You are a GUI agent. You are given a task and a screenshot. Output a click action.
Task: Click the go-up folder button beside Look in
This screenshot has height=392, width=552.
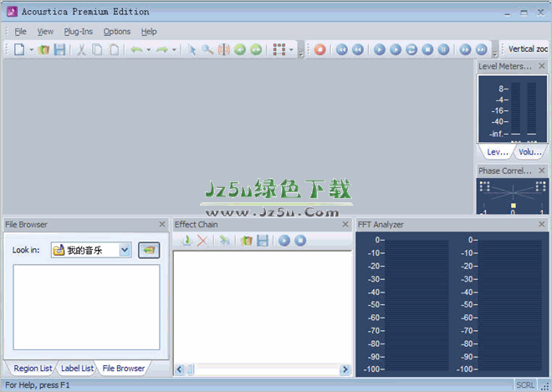click(x=149, y=250)
